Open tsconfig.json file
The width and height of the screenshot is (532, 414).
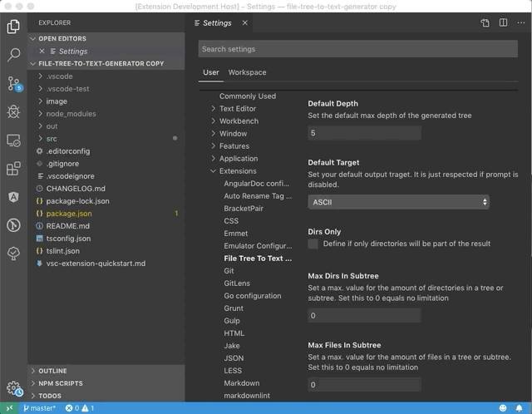(106, 239)
